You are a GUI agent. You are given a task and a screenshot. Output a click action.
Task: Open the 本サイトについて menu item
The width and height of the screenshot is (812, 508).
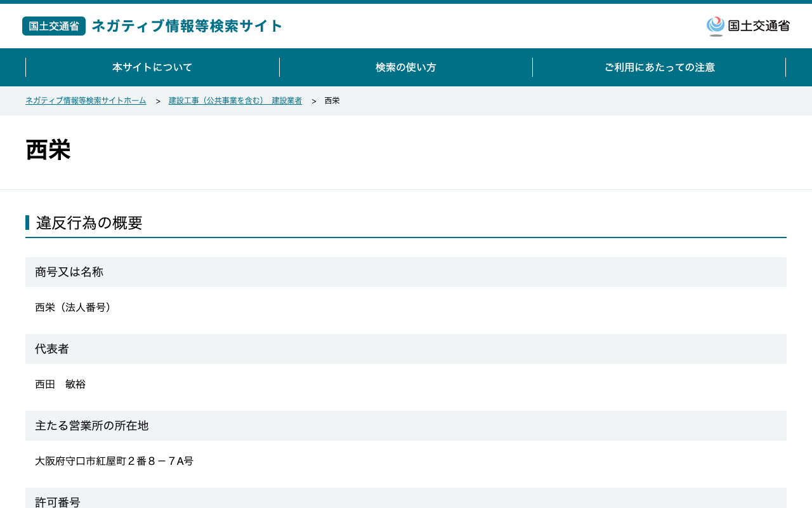tap(152, 67)
